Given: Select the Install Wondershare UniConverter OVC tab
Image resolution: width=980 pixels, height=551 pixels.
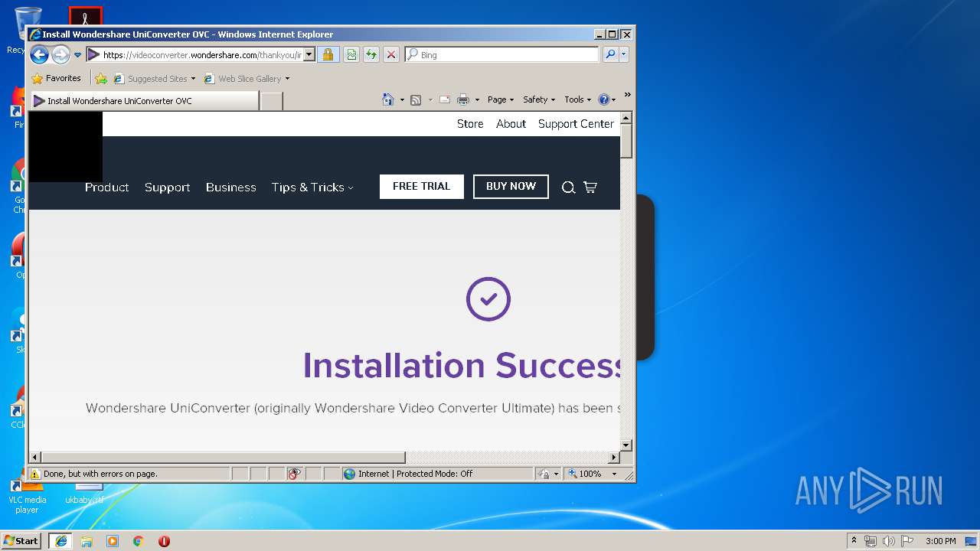Looking at the screenshot, I should pos(144,100).
